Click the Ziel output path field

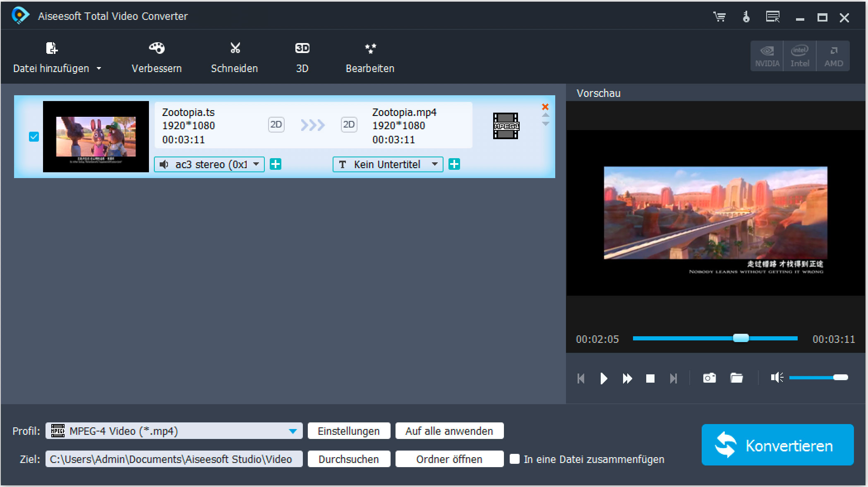coord(174,459)
